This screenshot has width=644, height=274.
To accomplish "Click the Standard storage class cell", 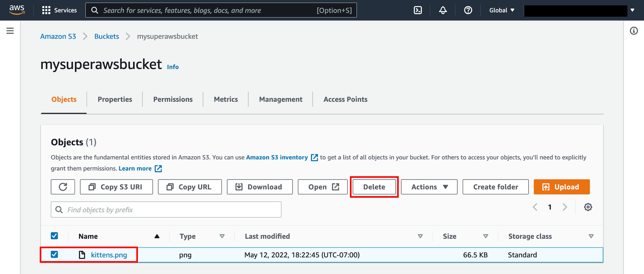I will 522,255.
